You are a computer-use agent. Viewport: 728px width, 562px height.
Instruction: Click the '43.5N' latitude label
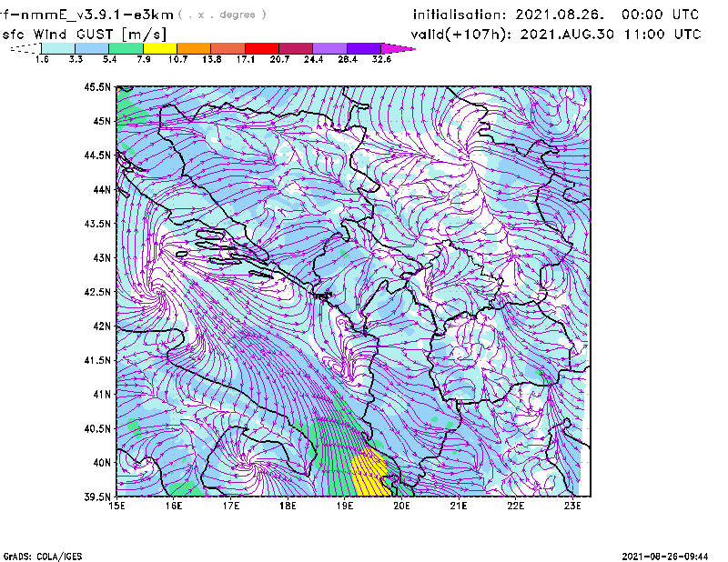[97, 223]
